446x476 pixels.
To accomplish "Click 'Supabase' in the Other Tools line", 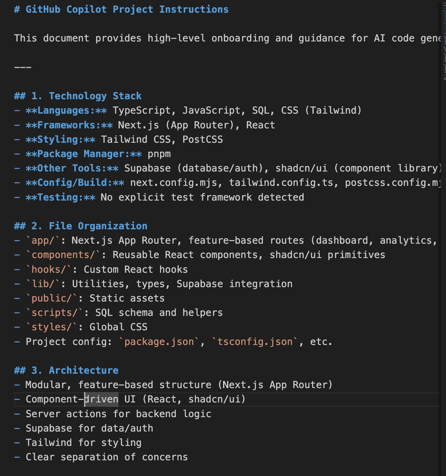I will click(147, 168).
